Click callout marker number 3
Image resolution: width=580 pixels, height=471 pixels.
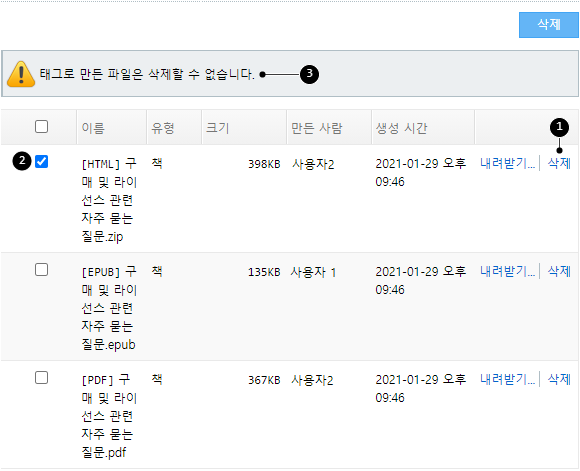point(309,74)
